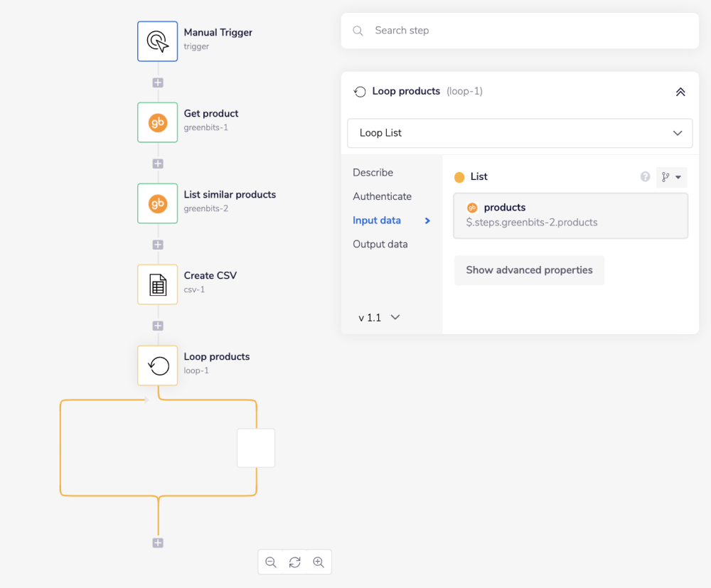Add step below Manual Trigger
The height and width of the screenshot is (588, 711).
coord(158,82)
